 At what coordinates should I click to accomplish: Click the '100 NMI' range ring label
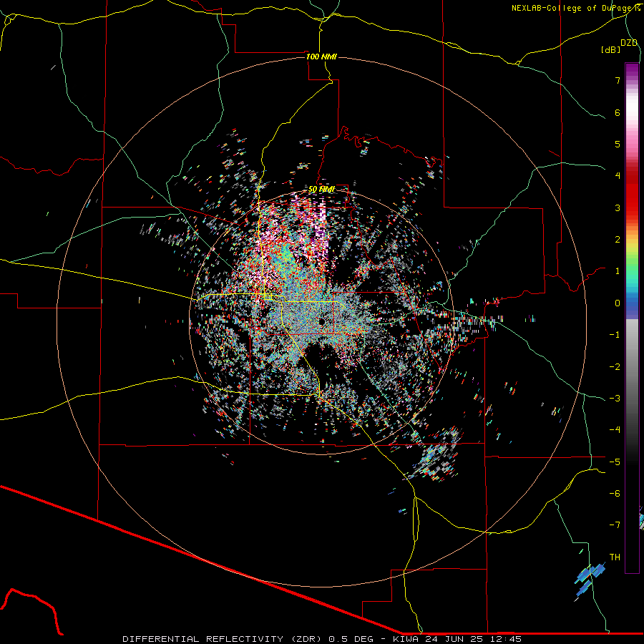coord(321,57)
